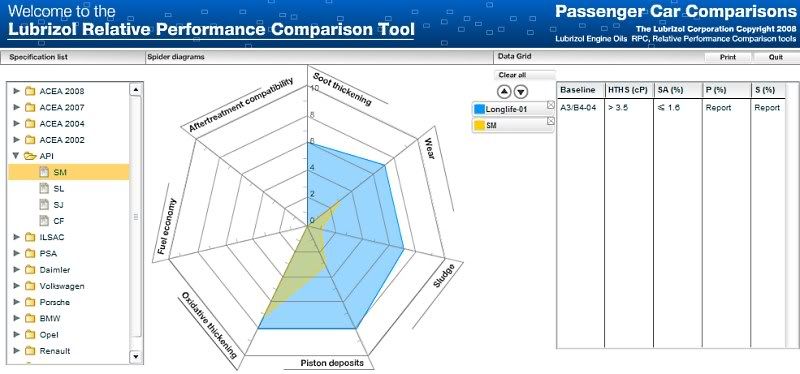Remove Longlife-01 using its close icon

point(551,105)
